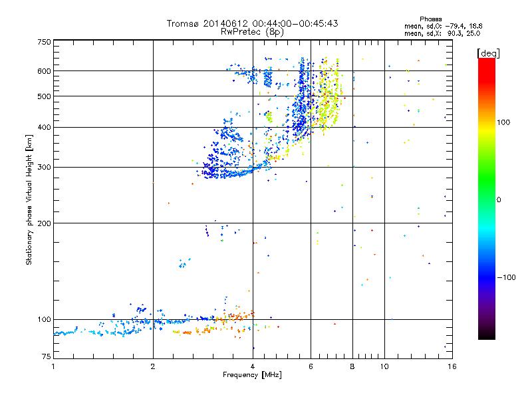Click the 'mean, sd,O: -79.4, 18.8' line

pos(443,26)
